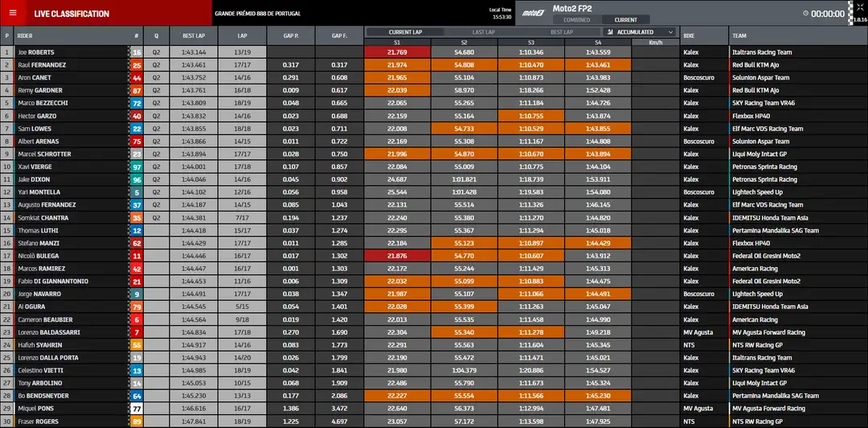Screen dimensions: 868x428
Task: Click Jake Dixon's number 96 badge
Action: click(136, 179)
